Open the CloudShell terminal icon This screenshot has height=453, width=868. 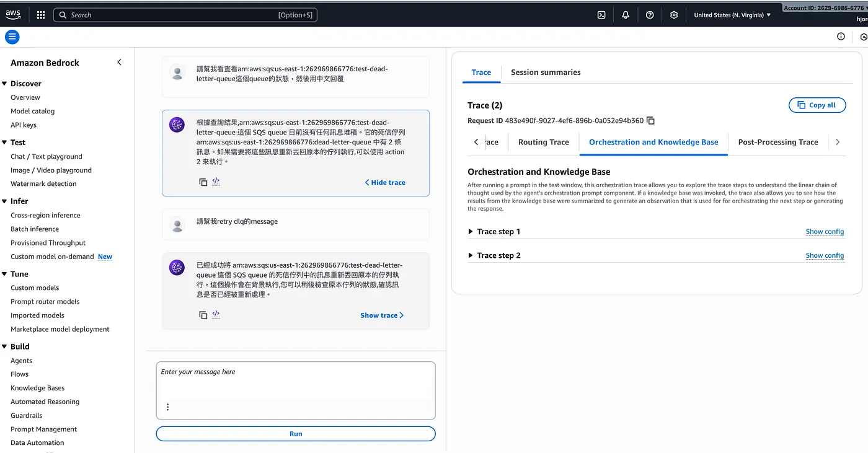(601, 15)
